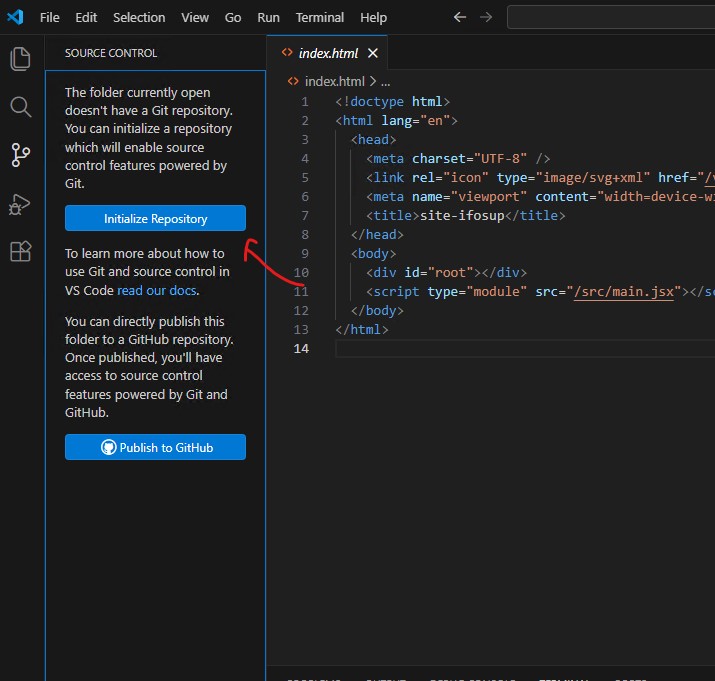The height and width of the screenshot is (681, 715).
Task: Click the command center search box
Action: [611, 17]
